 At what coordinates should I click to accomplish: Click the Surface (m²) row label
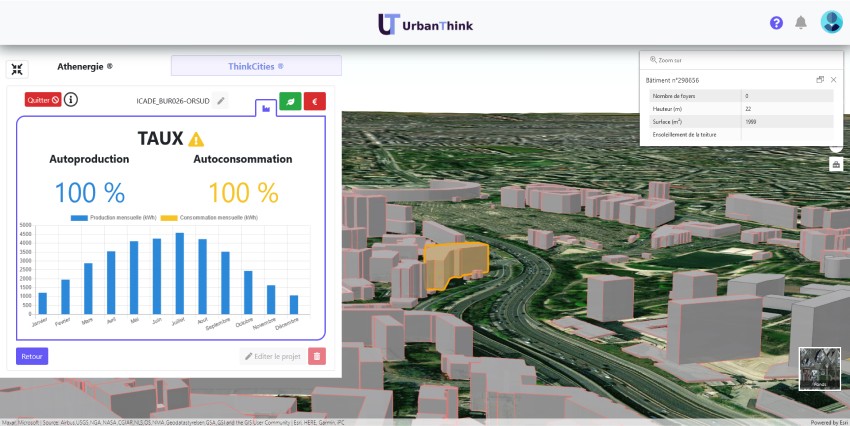[x=667, y=122]
